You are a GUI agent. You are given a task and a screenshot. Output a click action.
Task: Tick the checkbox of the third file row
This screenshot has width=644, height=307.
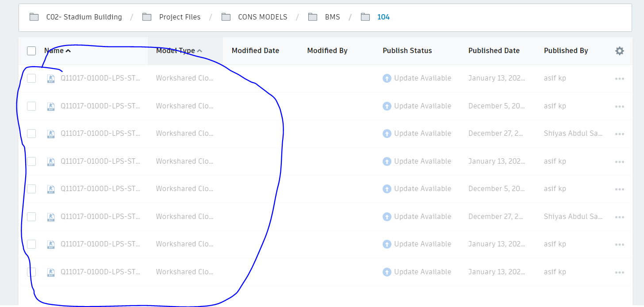coord(31,134)
